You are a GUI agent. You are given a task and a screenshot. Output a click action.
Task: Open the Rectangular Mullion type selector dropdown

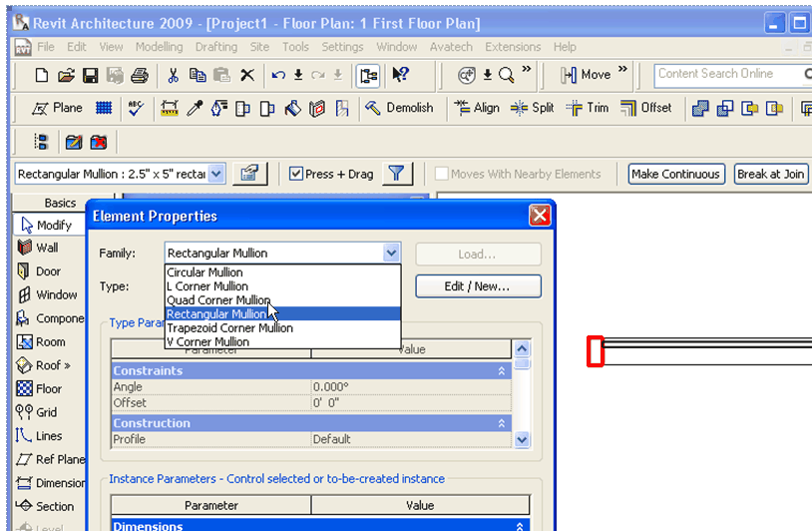coord(216,174)
